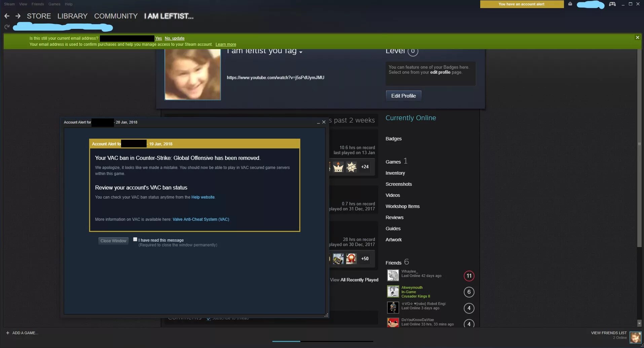This screenshot has width=644, height=348.
Task: Open the Help menu
Action: coord(69,4)
